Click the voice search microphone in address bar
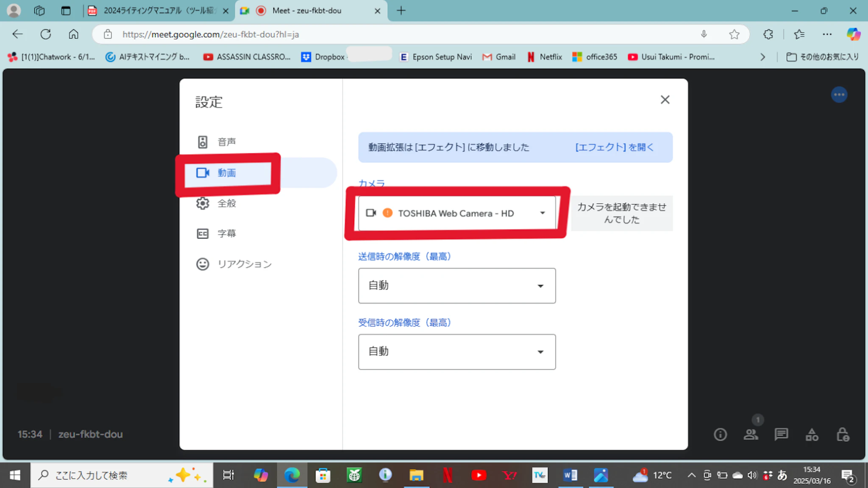868x488 pixels. point(704,34)
